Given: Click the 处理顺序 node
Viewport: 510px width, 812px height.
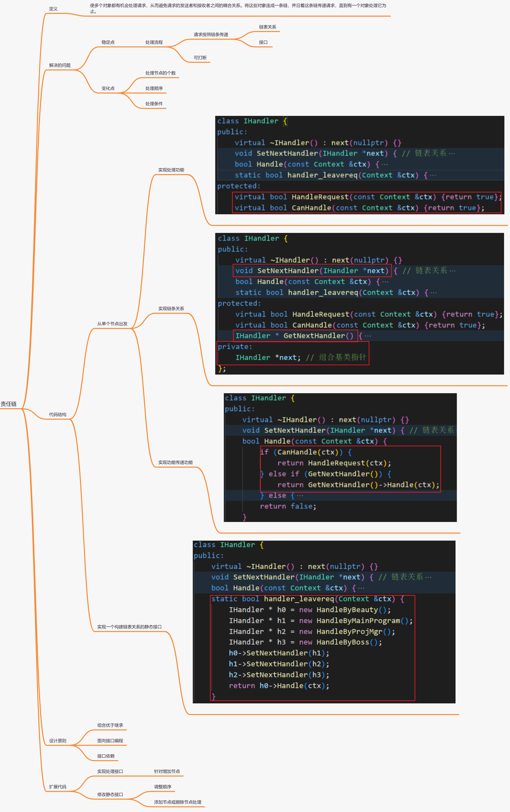Looking at the screenshot, I should (154, 88).
